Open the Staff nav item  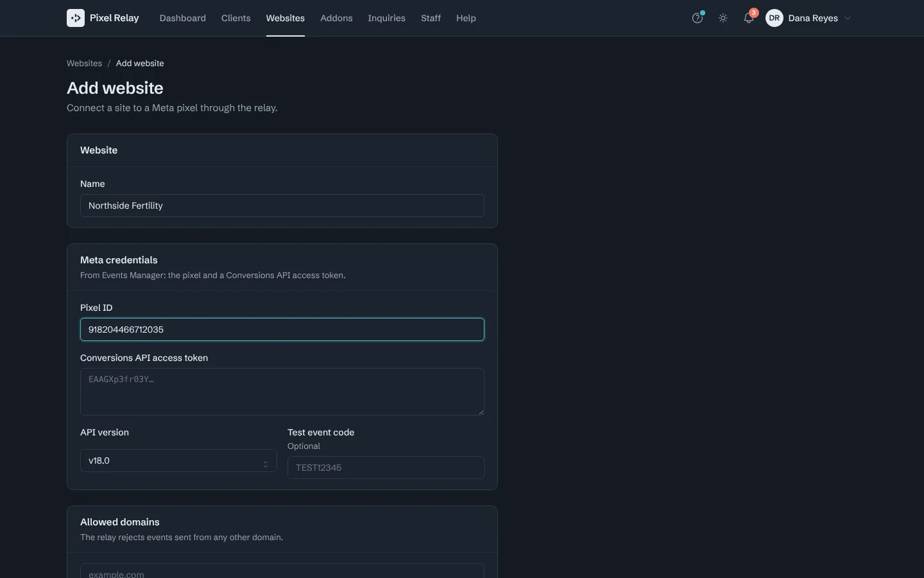[x=431, y=18]
